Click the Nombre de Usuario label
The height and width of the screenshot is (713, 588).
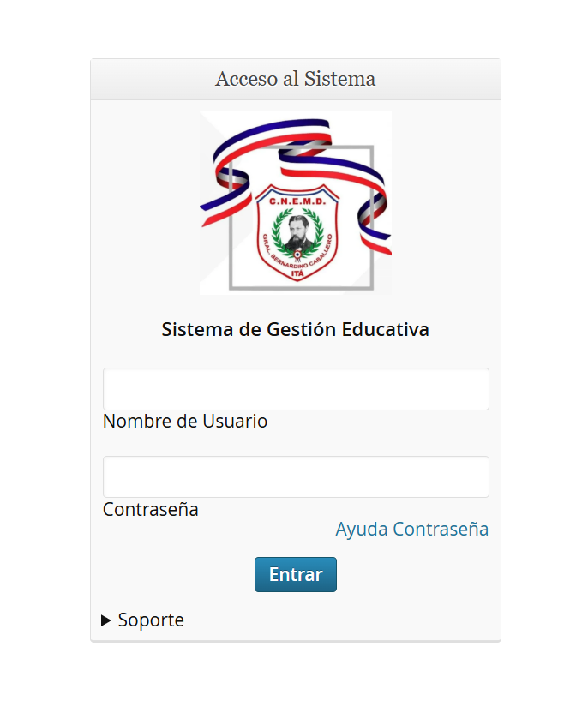[x=185, y=422]
